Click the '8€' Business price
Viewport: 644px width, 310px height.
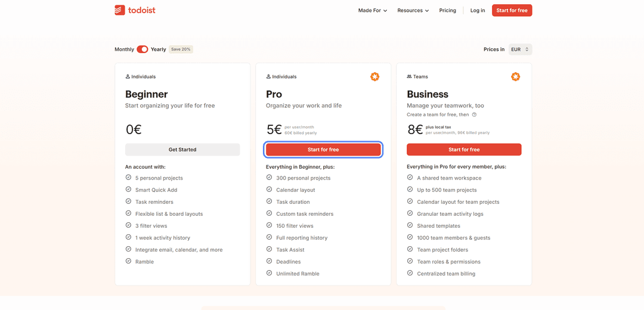415,130
